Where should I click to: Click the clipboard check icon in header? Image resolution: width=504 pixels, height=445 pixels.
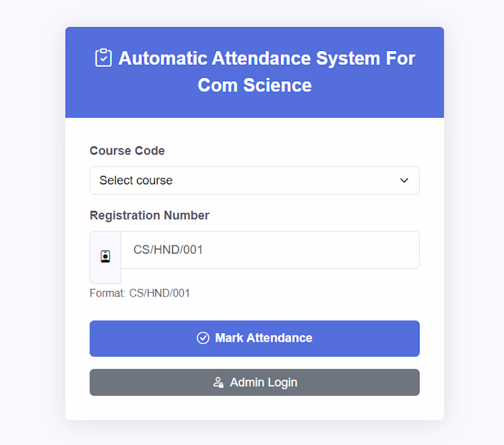click(103, 58)
